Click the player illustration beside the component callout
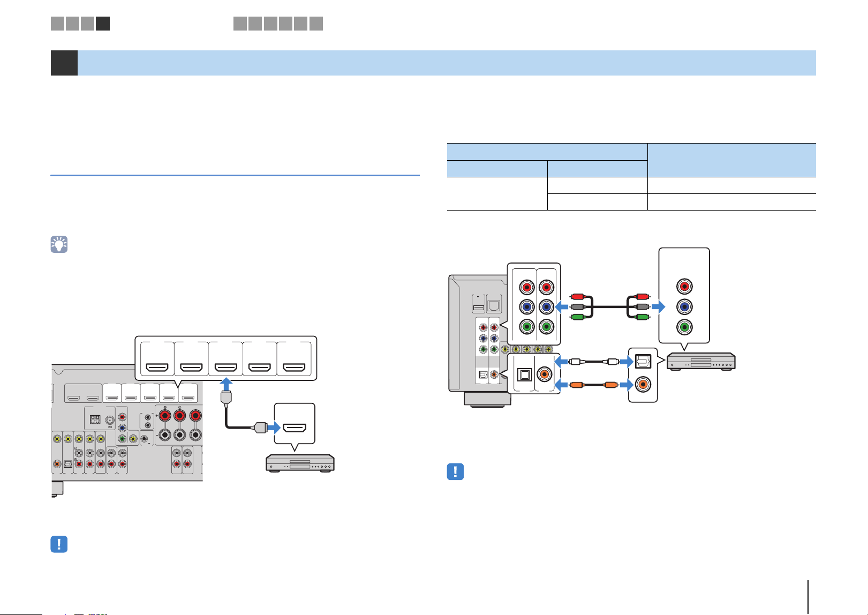 [x=701, y=362]
